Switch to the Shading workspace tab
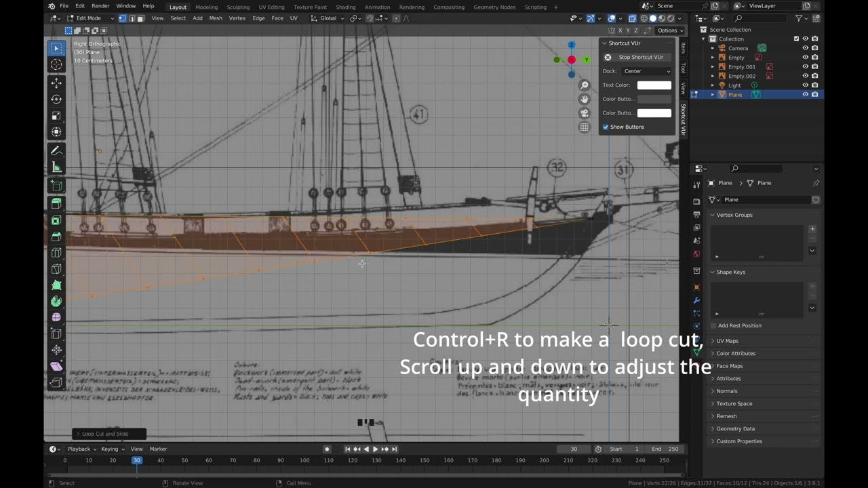This screenshot has width=868, height=488. [x=346, y=7]
